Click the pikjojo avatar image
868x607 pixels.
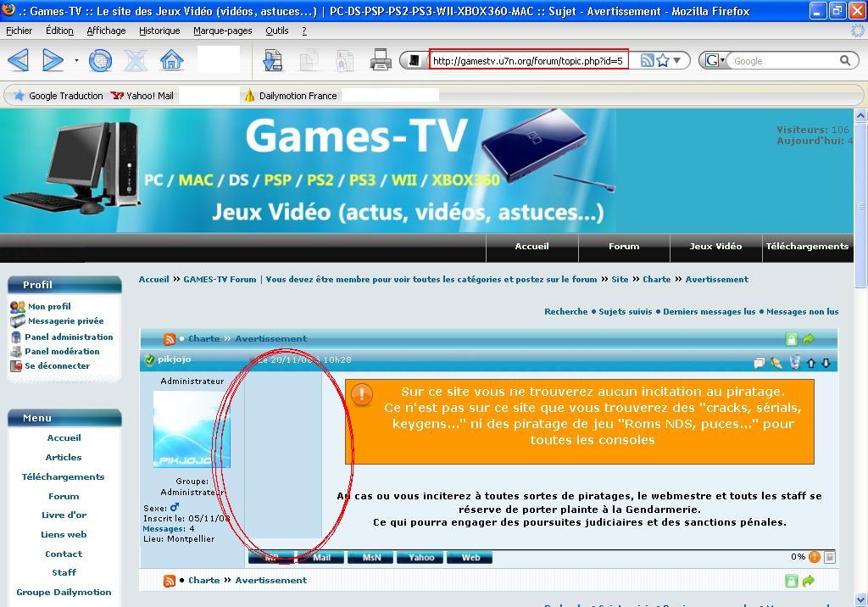(191, 429)
